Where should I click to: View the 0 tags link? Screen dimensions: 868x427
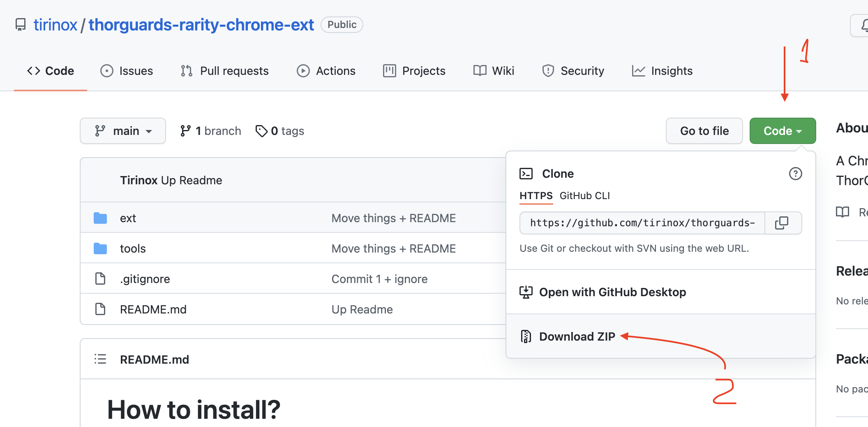click(279, 131)
